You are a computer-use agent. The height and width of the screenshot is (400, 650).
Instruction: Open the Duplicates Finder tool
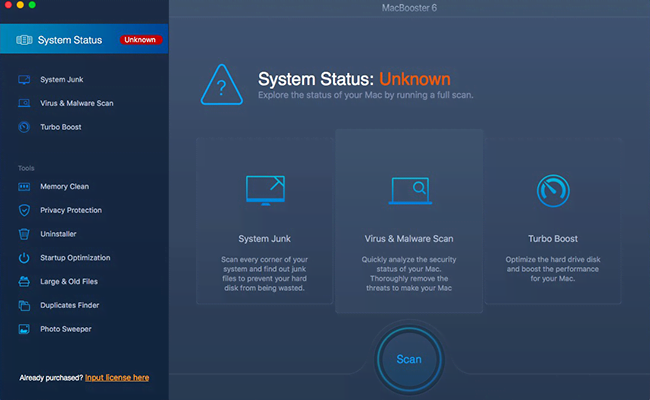(x=70, y=305)
